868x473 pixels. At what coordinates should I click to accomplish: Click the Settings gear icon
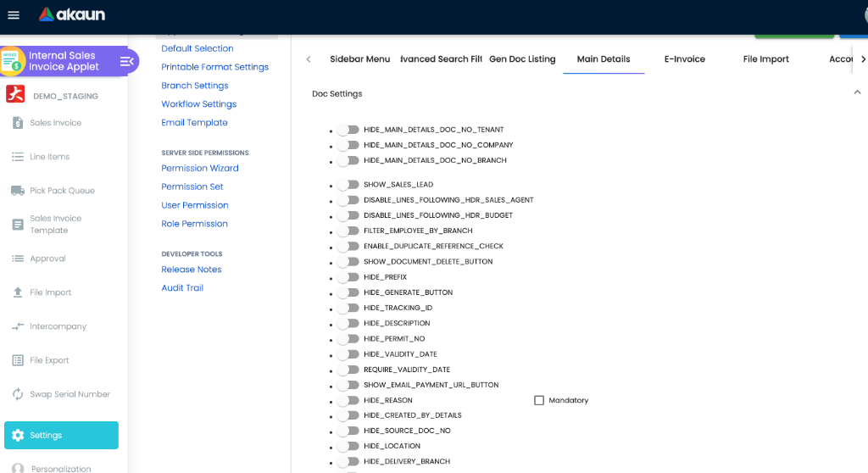pos(18,436)
